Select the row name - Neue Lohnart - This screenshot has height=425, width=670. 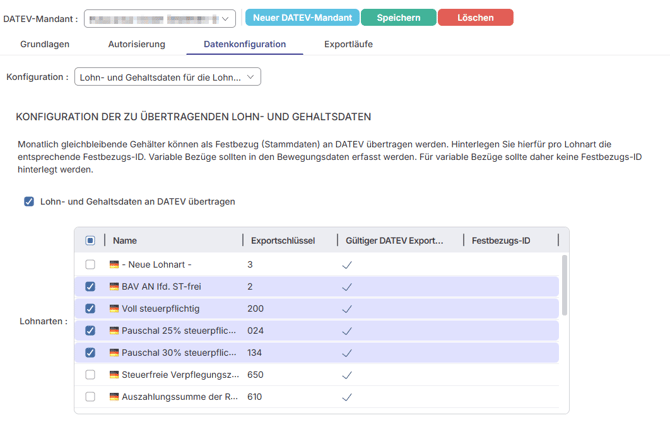[157, 264]
